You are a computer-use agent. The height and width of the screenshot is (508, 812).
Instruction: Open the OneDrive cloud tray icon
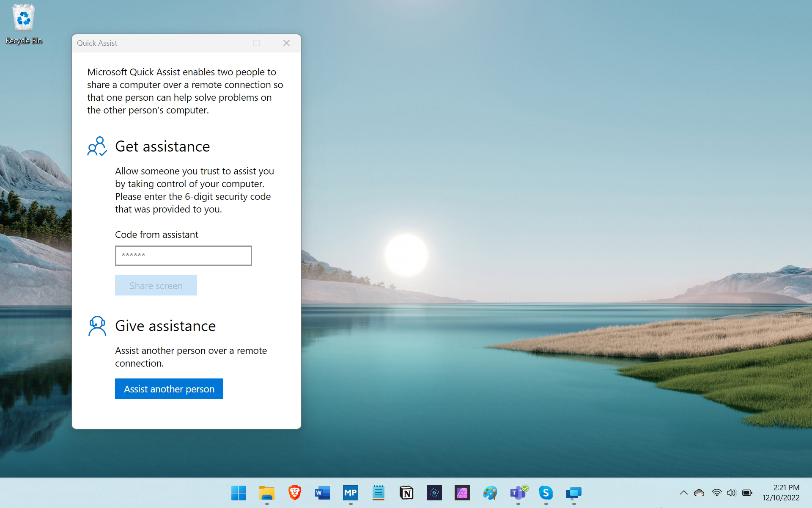tap(699, 493)
